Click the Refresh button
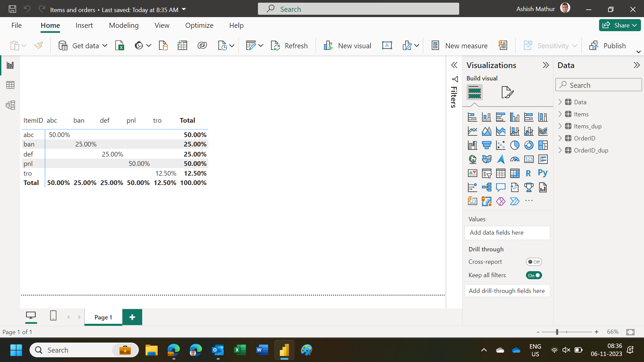The image size is (644, 362). tap(289, 46)
